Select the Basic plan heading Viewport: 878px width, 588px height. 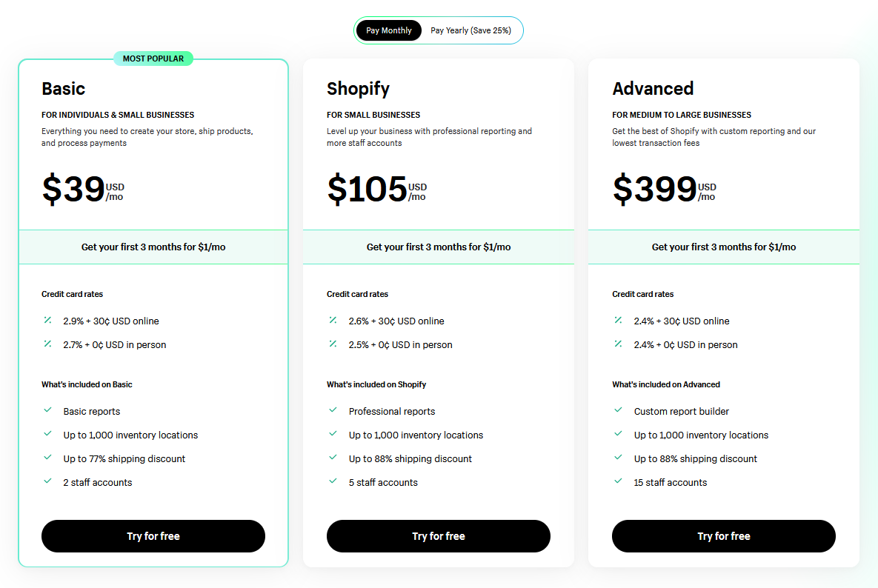[63, 88]
